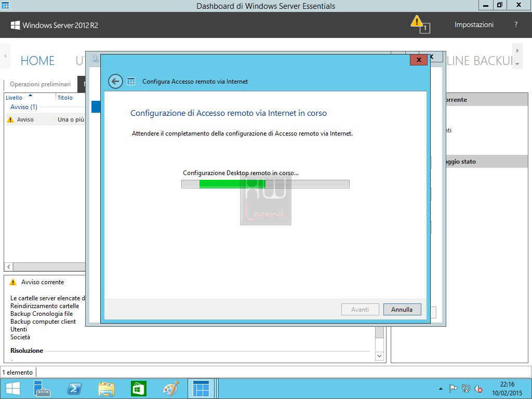Viewport: 532px width, 399px height.
Task: Open the Operazioni preliminari tab
Action: tap(41, 84)
